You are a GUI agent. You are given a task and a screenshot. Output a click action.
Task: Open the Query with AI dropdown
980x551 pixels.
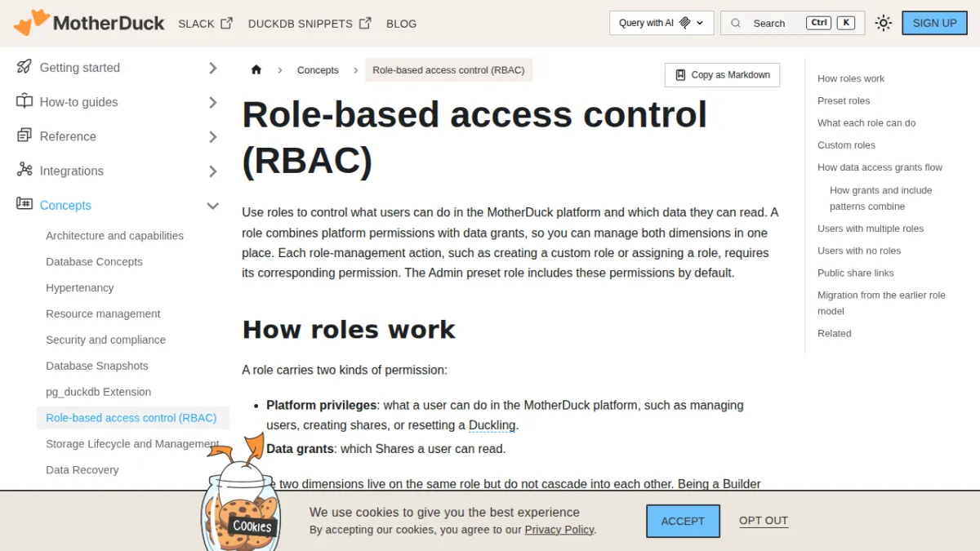click(x=661, y=23)
